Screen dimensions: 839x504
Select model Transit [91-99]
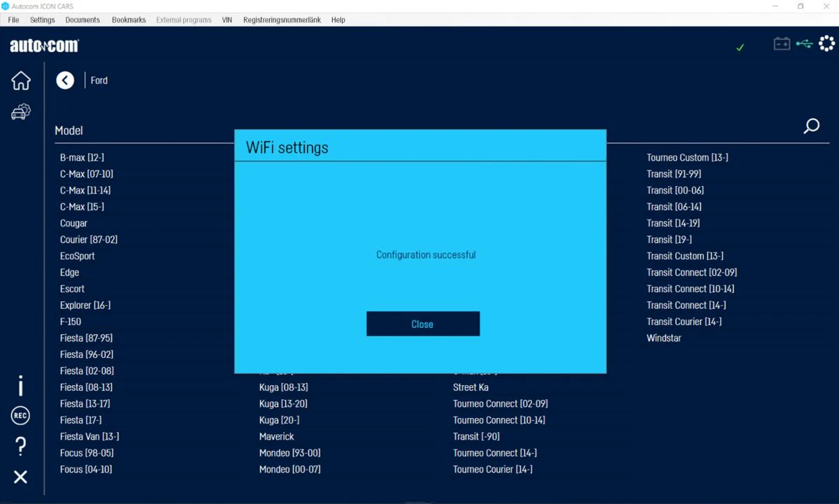click(x=674, y=174)
